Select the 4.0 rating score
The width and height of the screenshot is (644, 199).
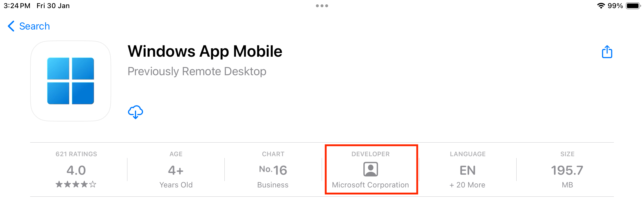pyautogui.click(x=76, y=170)
